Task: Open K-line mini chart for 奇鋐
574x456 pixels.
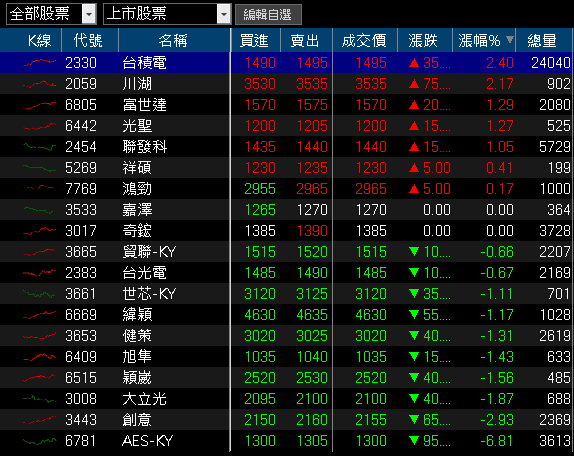Action: click(x=40, y=231)
